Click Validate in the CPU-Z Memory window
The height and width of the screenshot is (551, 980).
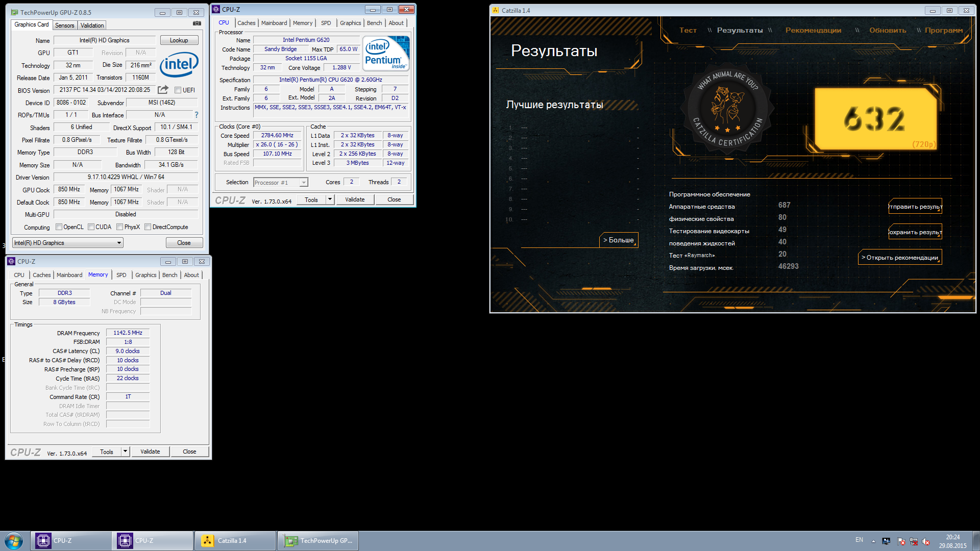pyautogui.click(x=150, y=452)
